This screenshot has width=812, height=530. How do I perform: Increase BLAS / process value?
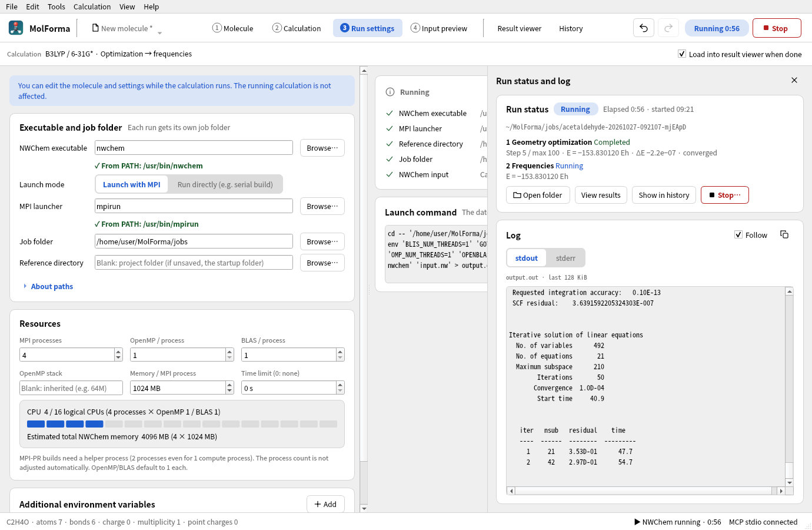pos(340,352)
